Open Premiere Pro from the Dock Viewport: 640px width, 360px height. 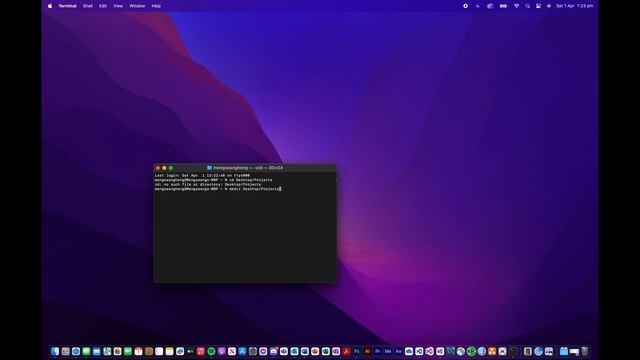point(378,351)
